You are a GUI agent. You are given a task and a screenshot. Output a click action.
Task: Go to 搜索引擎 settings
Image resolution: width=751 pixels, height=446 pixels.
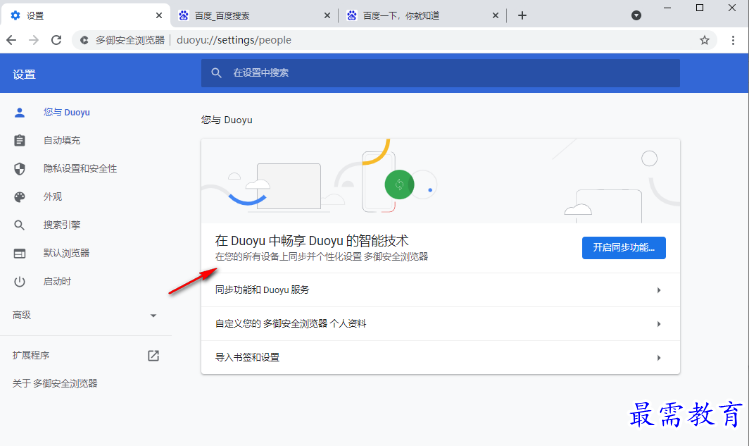[62, 225]
